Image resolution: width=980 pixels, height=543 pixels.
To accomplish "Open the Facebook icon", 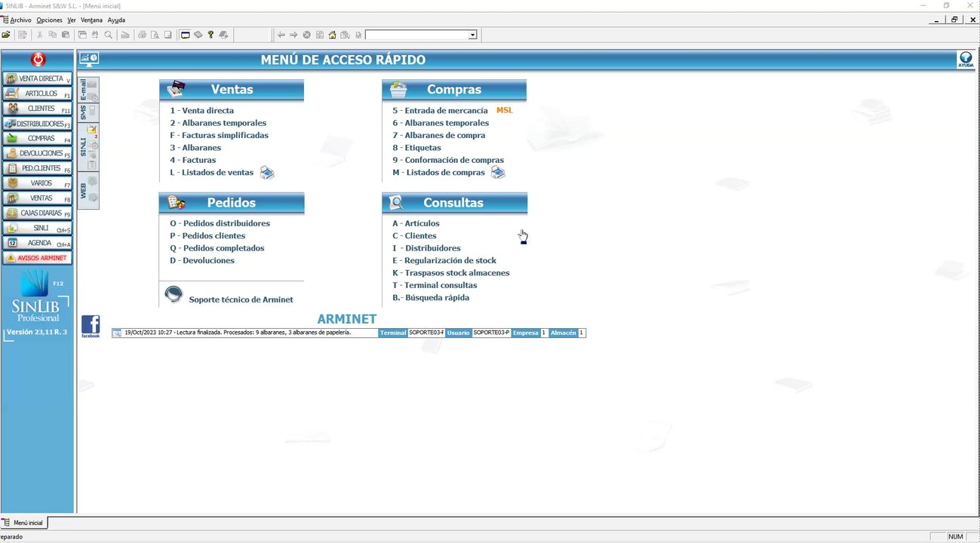I will [x=91, y=327].
